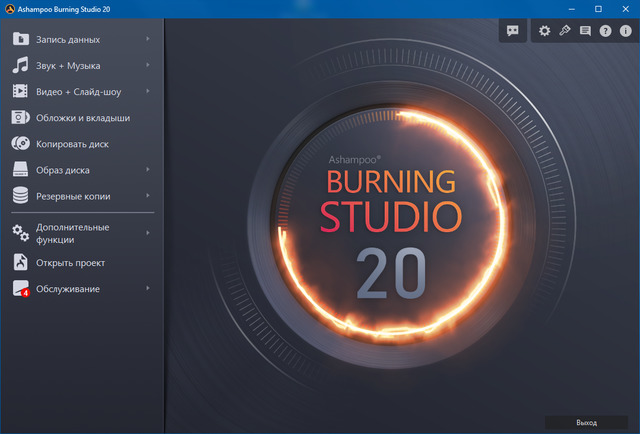The width and height of the screenshot is (640, 434).
Task: Click the question mark help icon
Action: pyautogui.click(x=605, y=31)
